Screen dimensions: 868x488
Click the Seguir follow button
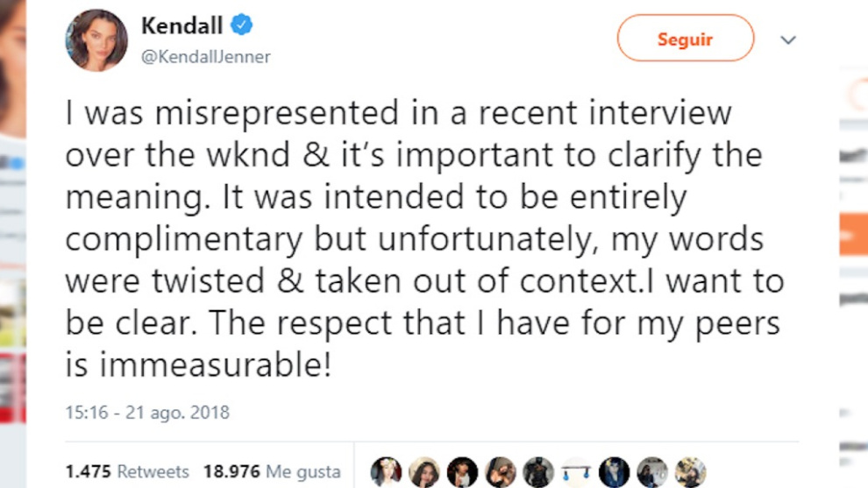pos(685,39)
